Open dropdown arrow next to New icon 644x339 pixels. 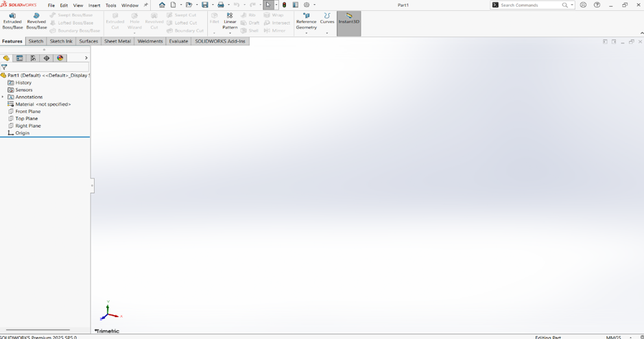181,5
